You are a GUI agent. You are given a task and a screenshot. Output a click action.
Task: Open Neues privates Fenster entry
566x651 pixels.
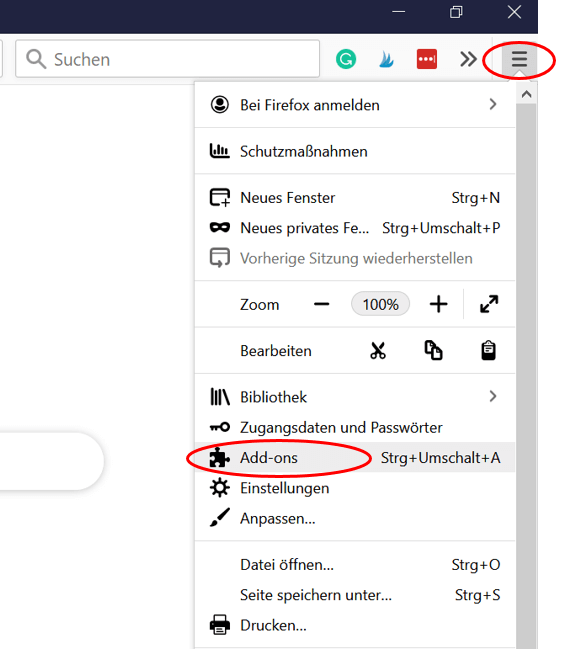point(355,228)
